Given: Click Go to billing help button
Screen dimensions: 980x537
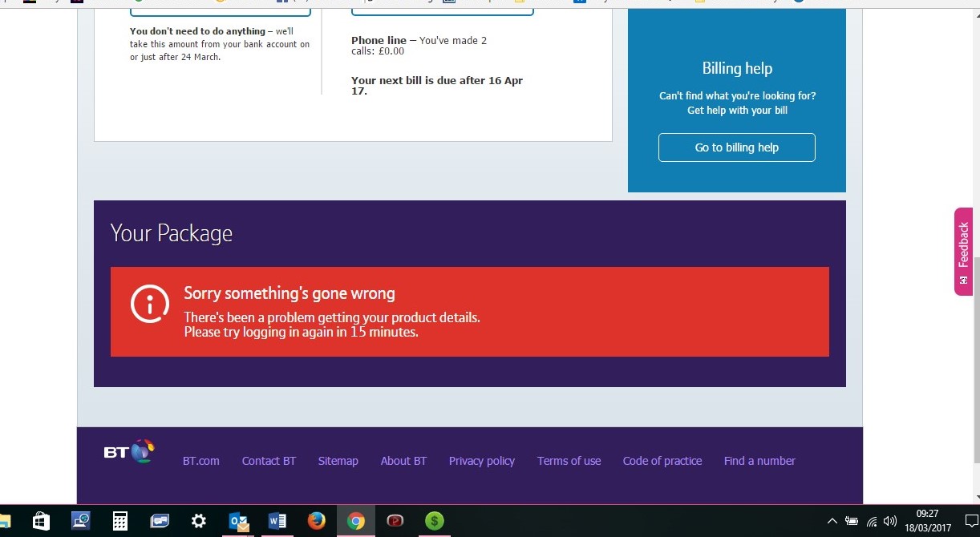Looking at the screenshot, I should (x=736, y=147).
